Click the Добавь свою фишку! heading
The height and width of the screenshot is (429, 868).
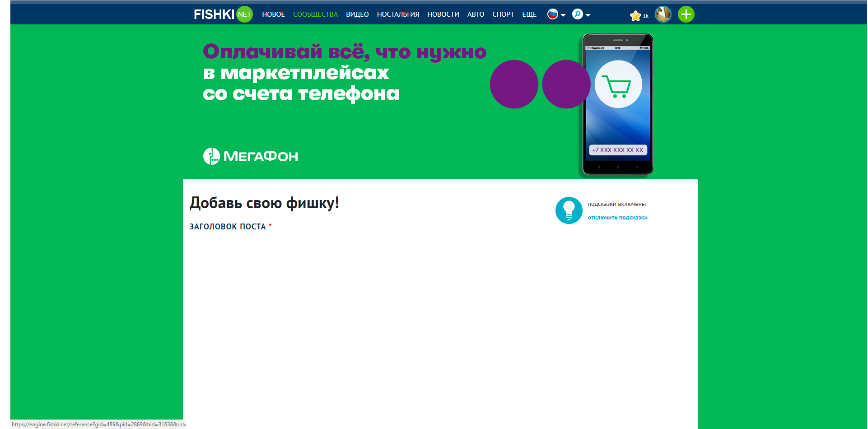click(x=264, y=203)
